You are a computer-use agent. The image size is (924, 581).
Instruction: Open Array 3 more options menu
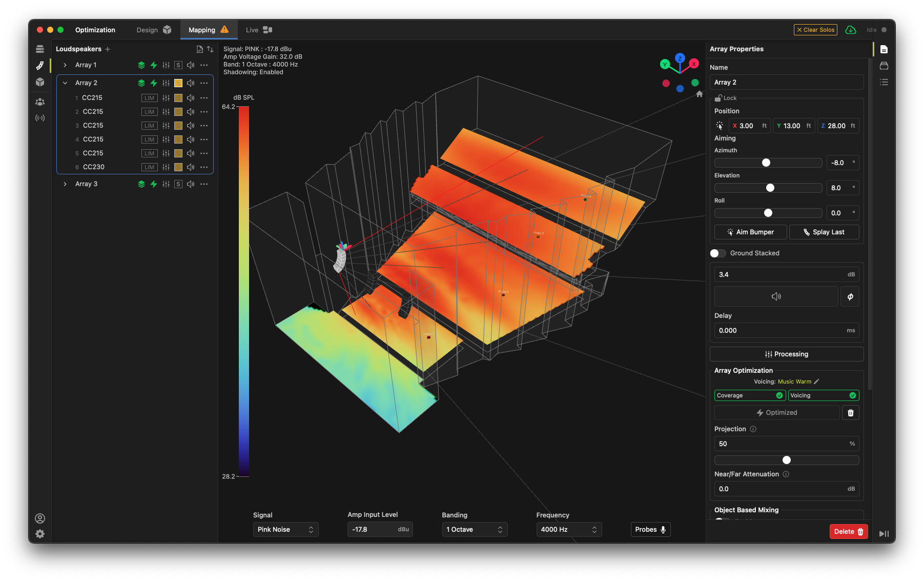pos(204,184)
